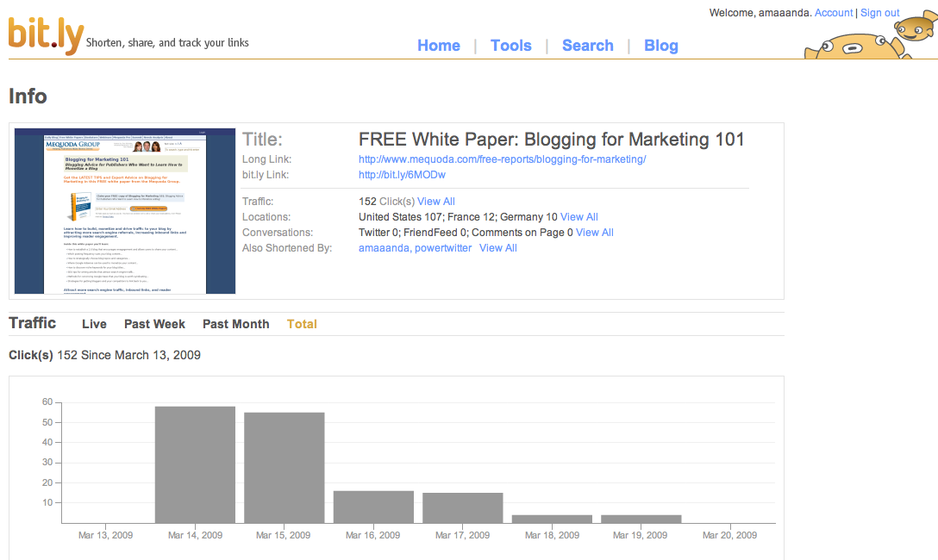
Task: View All for Also Shortened By
Action: click(x=498, y=248)
